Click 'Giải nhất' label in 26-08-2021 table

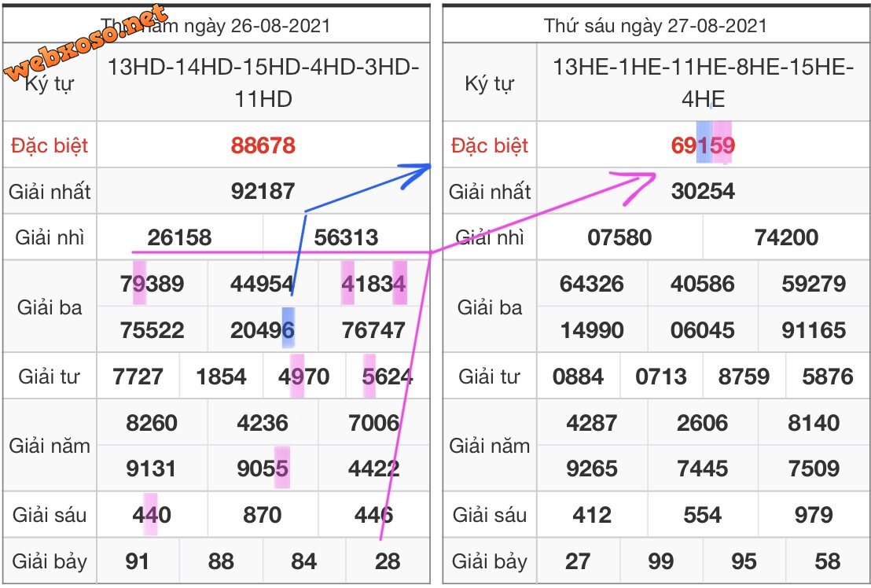(50, 192)
